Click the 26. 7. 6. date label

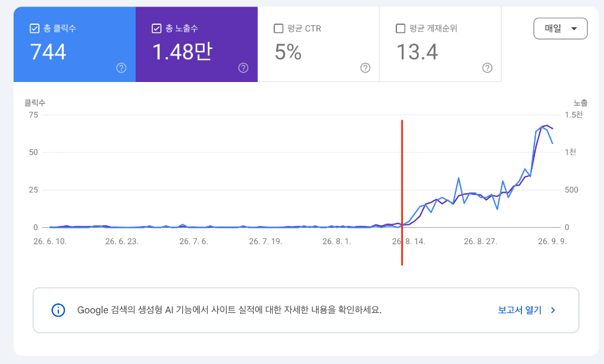pos(193,241)
